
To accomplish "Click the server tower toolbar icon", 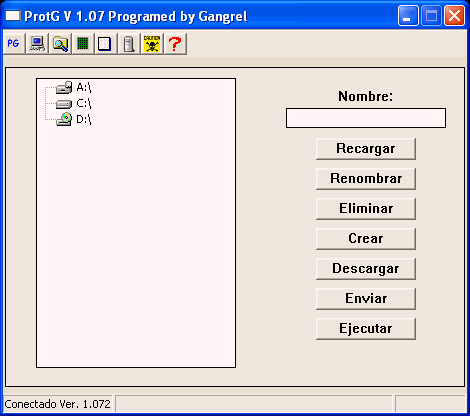I will point(129,43).
